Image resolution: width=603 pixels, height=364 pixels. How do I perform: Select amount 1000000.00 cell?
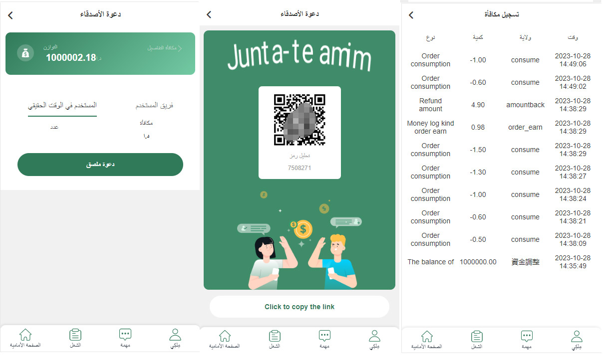478,262
